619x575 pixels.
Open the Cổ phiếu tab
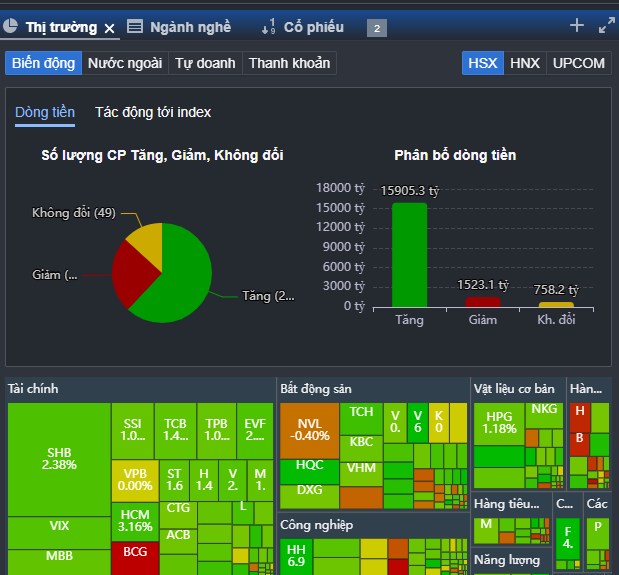(x=313, y=27)
